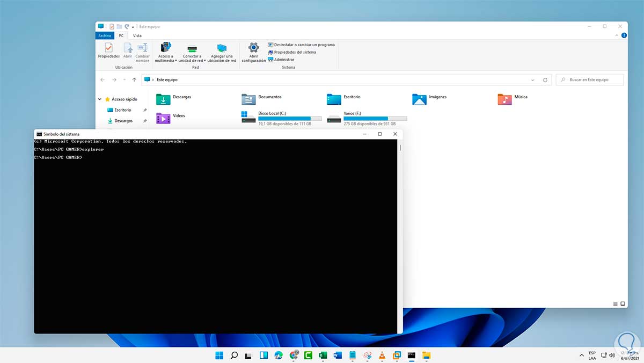
Task: Unpin Descargas from Acceso rápido
Action: (145, 121)
